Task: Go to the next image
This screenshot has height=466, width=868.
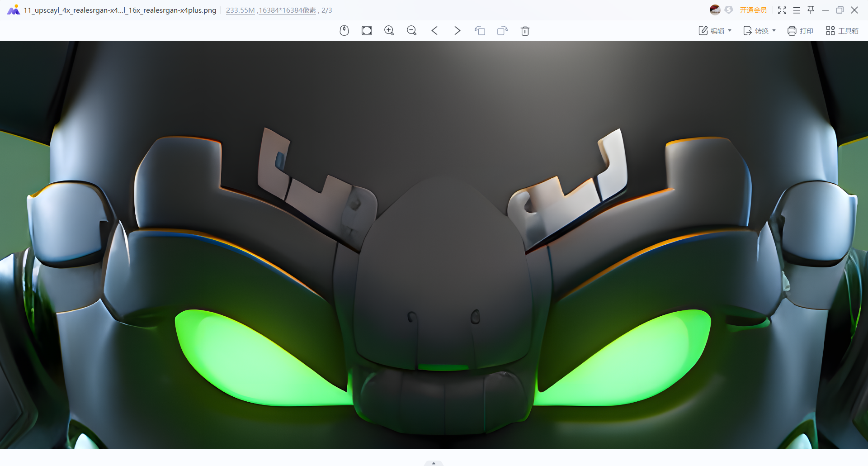Action: pyautogui.click(x=457, y=31)
